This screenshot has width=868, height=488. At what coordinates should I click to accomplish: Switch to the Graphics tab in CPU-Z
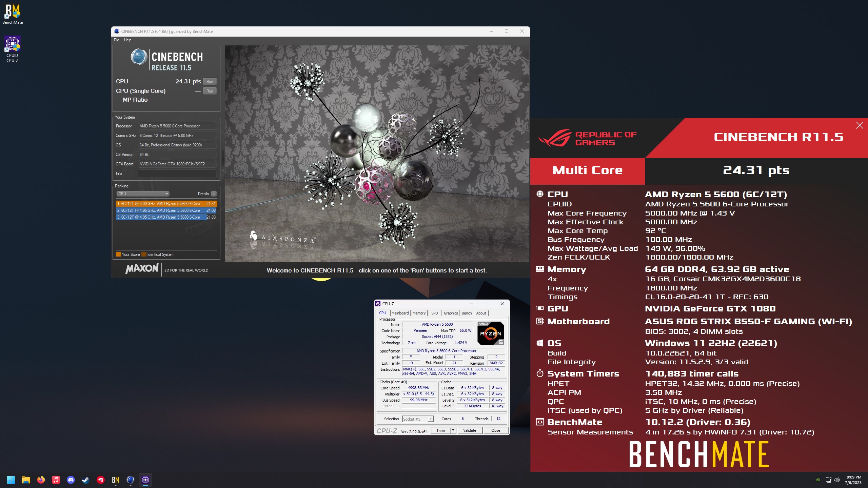(451, 313)
